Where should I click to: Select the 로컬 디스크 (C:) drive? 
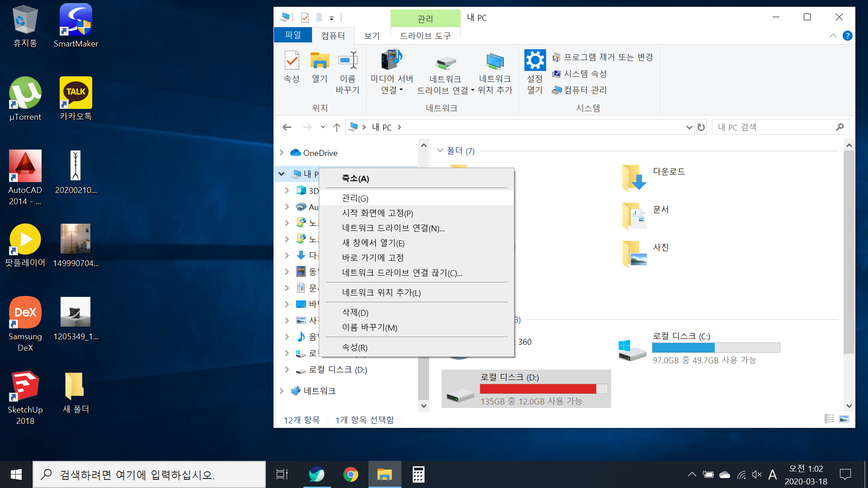coord(699,348)
